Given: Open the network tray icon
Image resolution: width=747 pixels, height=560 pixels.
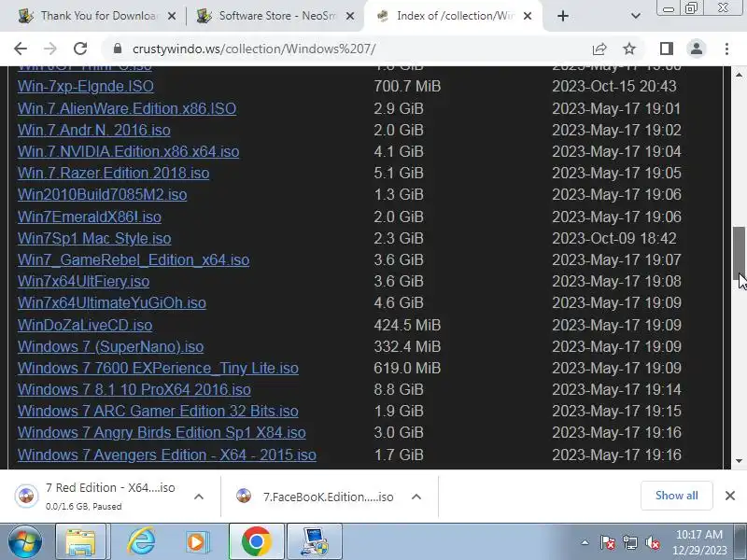Looking at the screenshot, I should point(630,542).
